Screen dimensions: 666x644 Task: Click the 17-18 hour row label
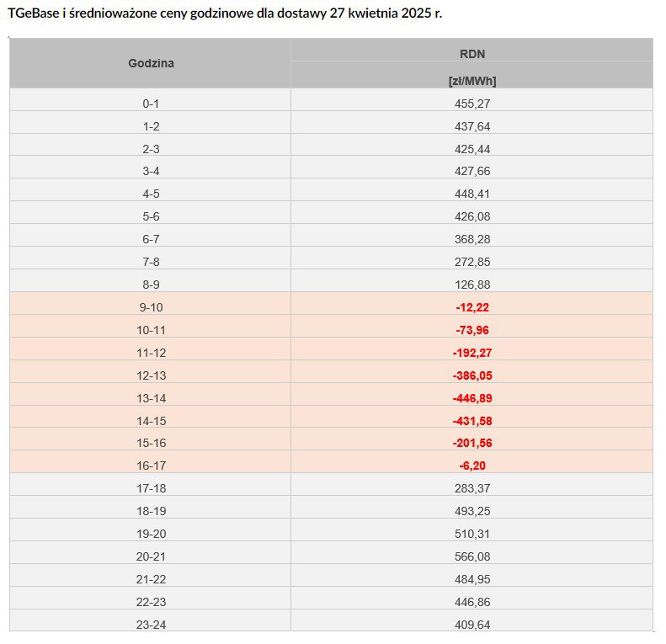[x=151, y=488]
